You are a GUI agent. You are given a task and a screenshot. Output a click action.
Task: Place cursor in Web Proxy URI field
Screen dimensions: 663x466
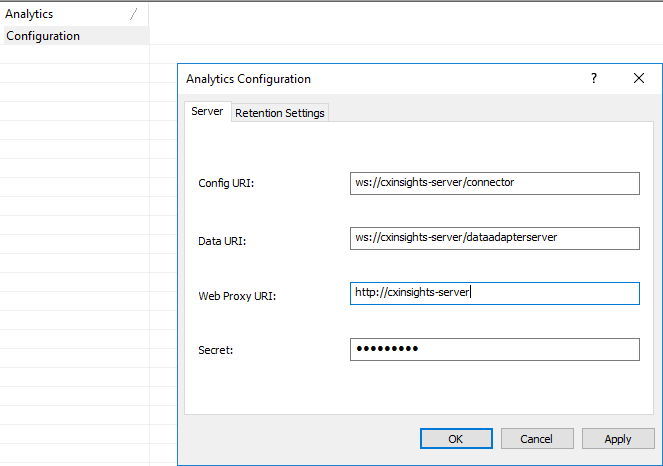click(x=494, y=293)
